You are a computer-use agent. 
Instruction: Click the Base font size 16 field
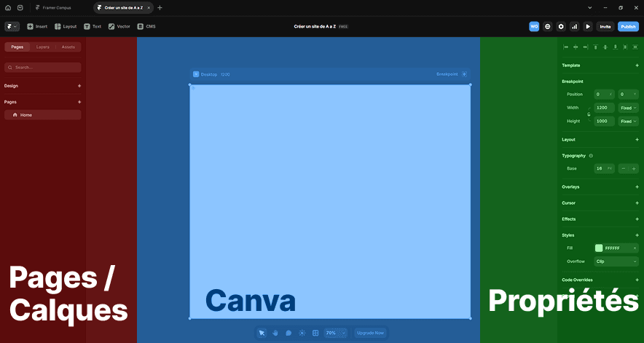pos(604,168)
